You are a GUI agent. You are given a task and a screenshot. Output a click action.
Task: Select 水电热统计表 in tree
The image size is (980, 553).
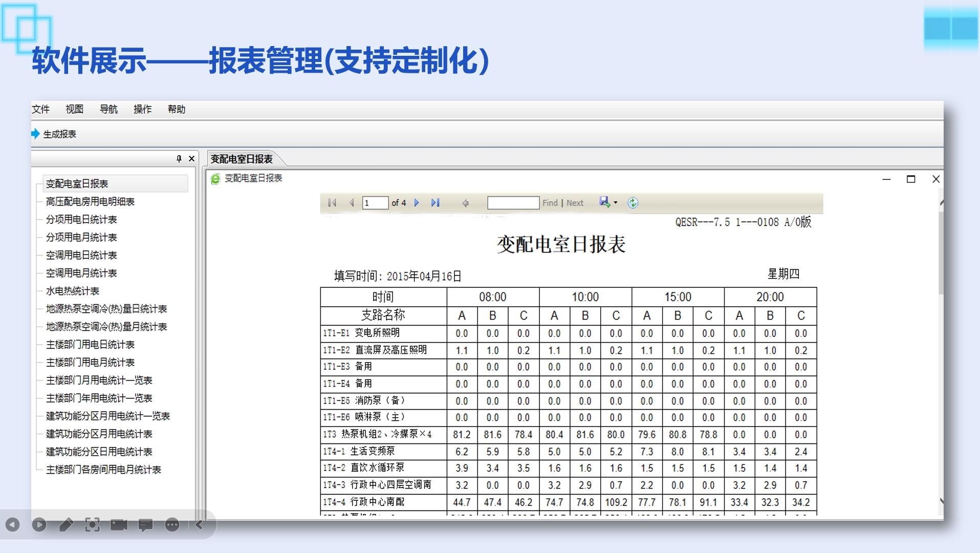pyautogui.click(x=73, y=291)
